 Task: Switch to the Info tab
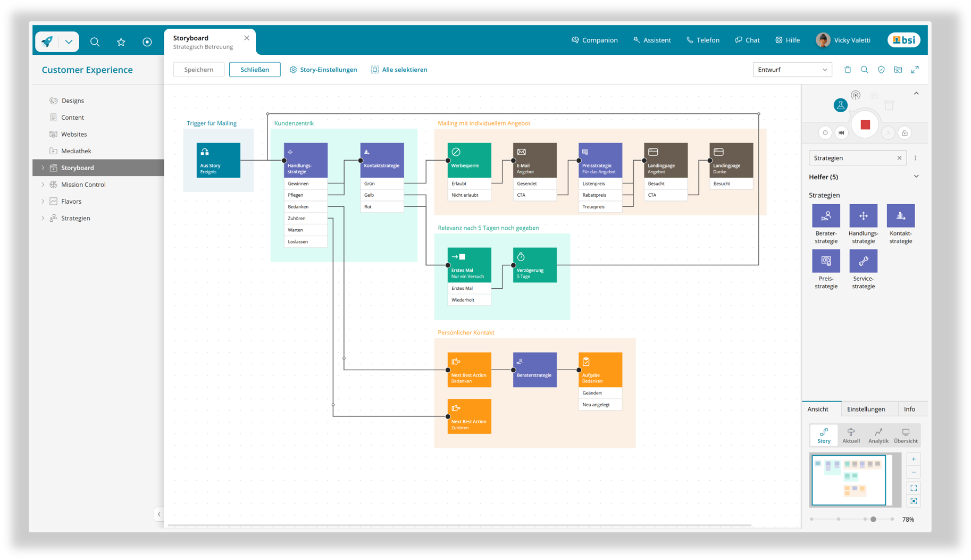[909, 409]
